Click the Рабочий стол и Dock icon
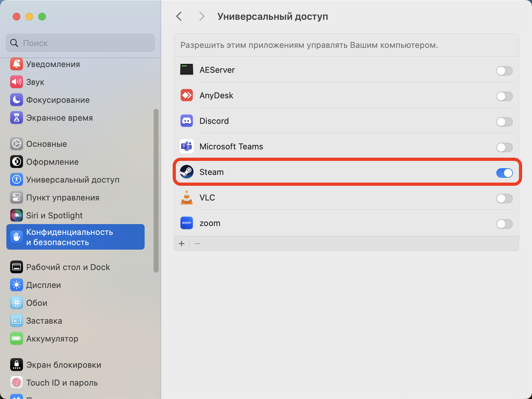Image resolution: width=532 pixels, height=399 pixels. point(16,267)
